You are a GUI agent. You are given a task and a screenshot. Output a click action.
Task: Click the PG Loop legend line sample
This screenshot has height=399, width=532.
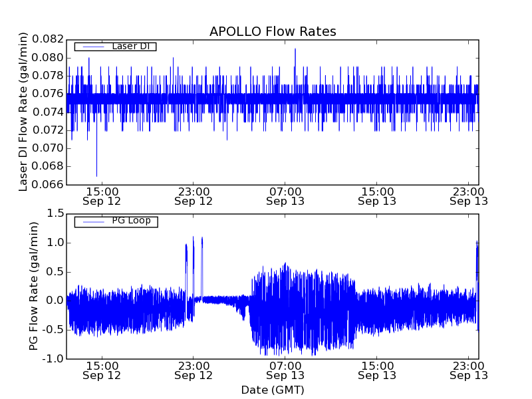click(94, 222)
